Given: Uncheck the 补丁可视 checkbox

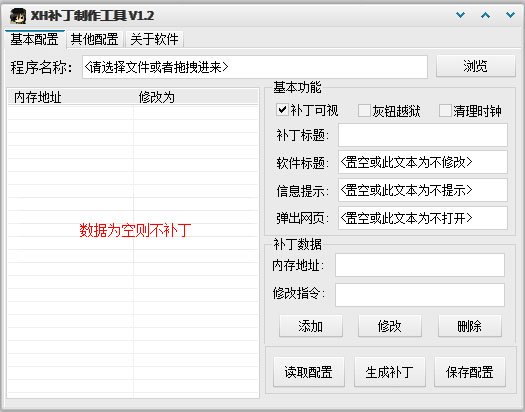Looking at the screenshot, I should (282, 110).
